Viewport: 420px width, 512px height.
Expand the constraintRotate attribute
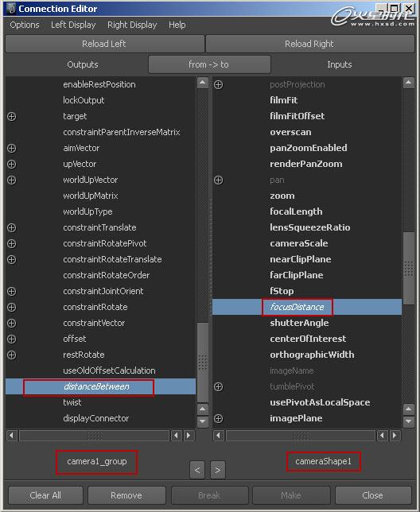11,307
